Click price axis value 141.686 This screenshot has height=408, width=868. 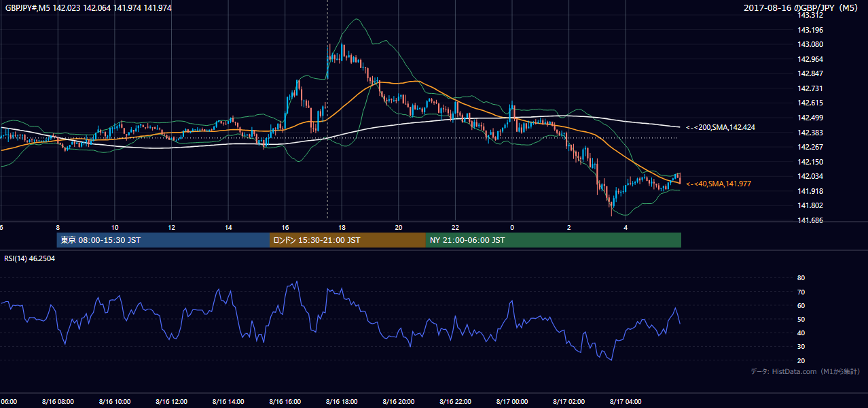coord(810,220)
